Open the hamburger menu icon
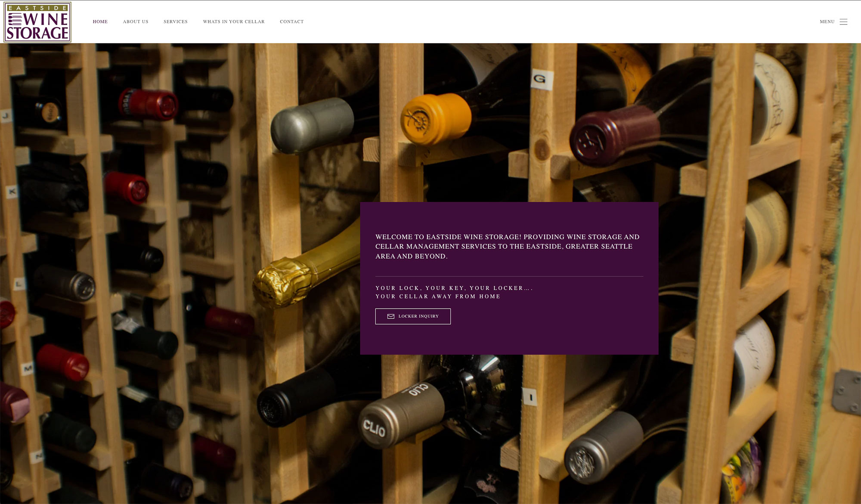861x504 pixels. [843, 22]
